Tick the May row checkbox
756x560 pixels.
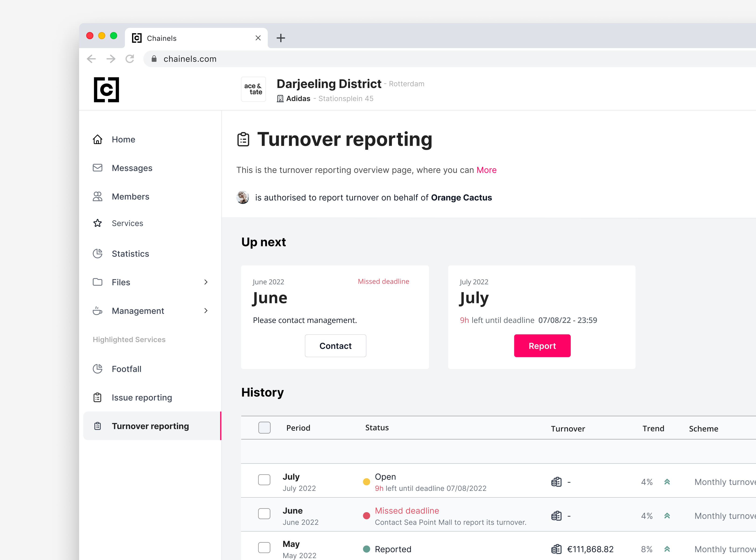(x=264, y=547)
